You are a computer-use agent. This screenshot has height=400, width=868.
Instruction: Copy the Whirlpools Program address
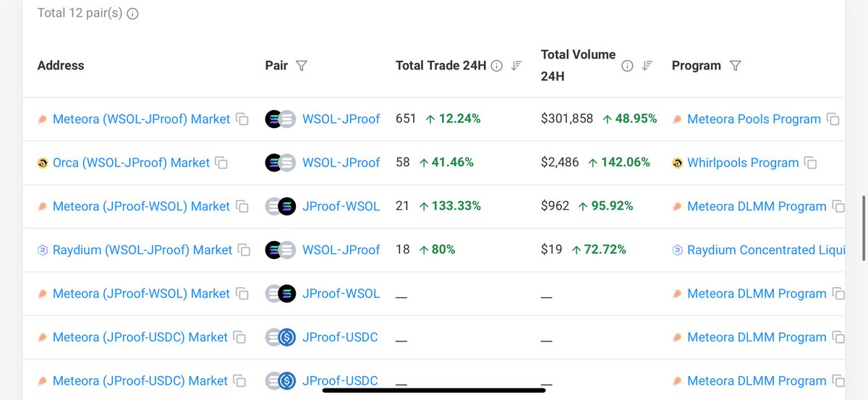pyautogui.click(x=811, y=163)
